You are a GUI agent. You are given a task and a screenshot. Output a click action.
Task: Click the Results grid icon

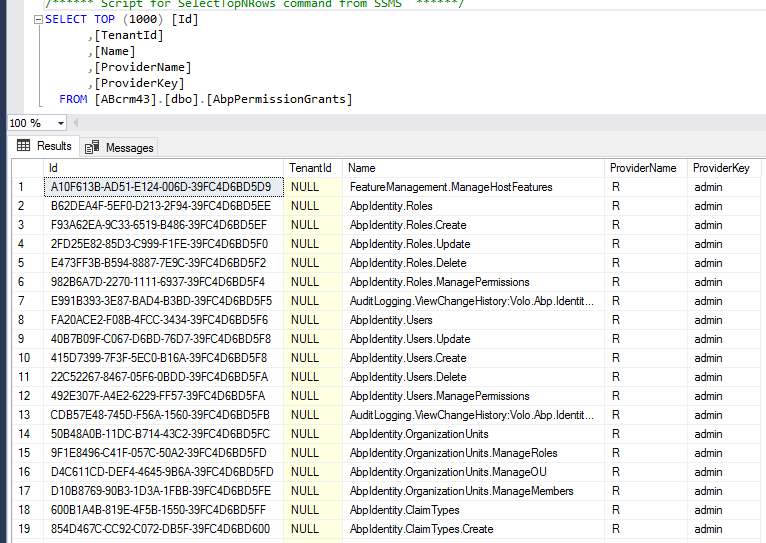point(24,146)
